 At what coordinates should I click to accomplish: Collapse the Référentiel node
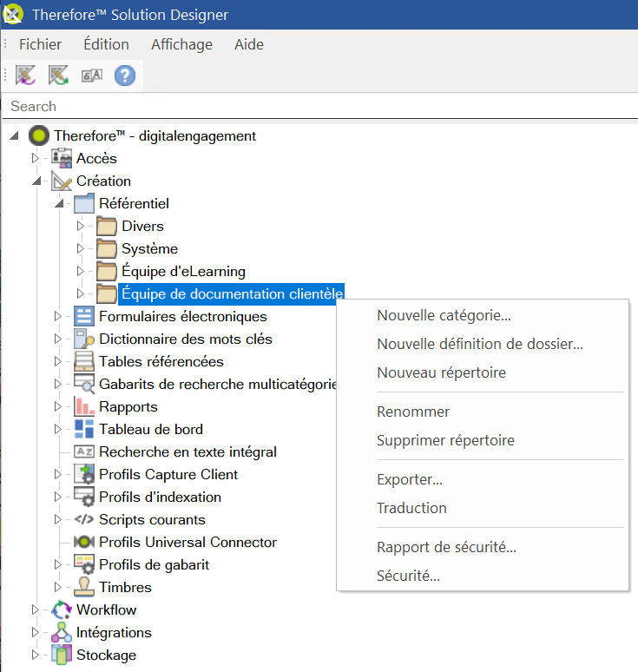point(60,203)
